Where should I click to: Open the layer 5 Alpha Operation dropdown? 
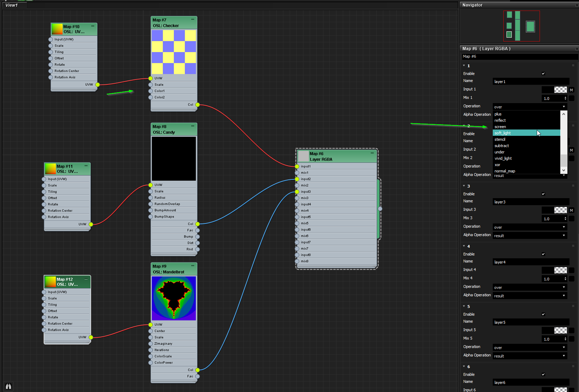pos(530,356)
